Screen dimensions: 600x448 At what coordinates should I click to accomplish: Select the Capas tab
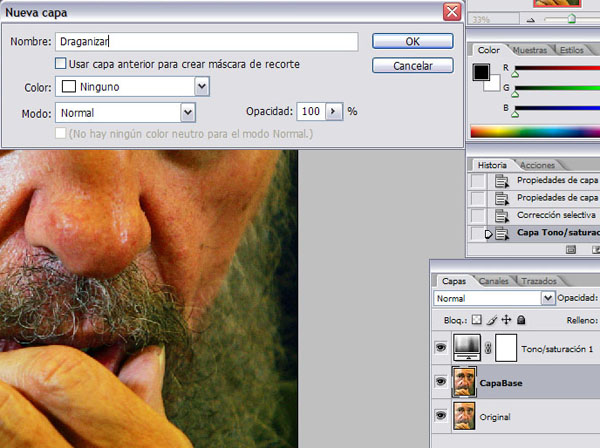pyautogui.click(x=454, y=281)
